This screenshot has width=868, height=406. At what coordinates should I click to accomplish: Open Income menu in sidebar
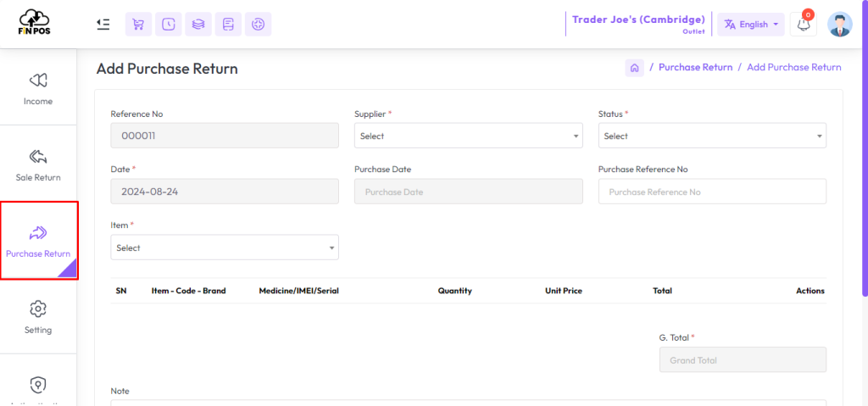click(38, 102)
